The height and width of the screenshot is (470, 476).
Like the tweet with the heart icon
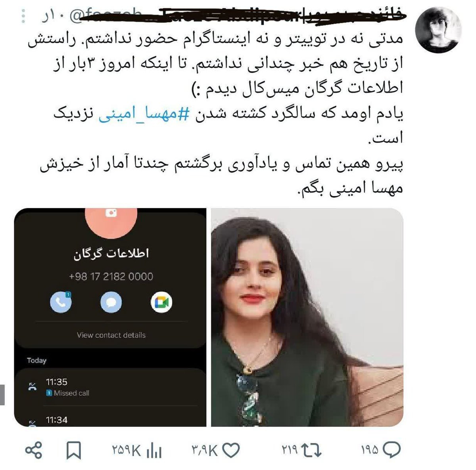pyautogui.click(x=231, y=451)
